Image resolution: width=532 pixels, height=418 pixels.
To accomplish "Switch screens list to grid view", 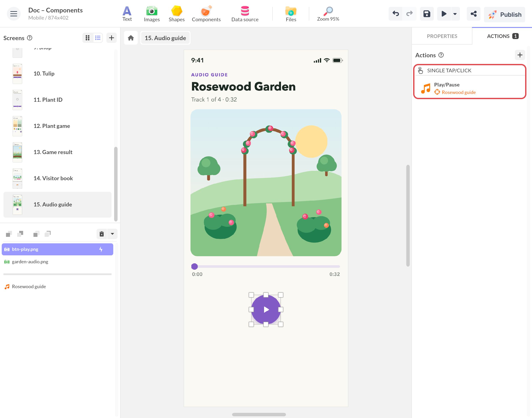I will 88,38.
